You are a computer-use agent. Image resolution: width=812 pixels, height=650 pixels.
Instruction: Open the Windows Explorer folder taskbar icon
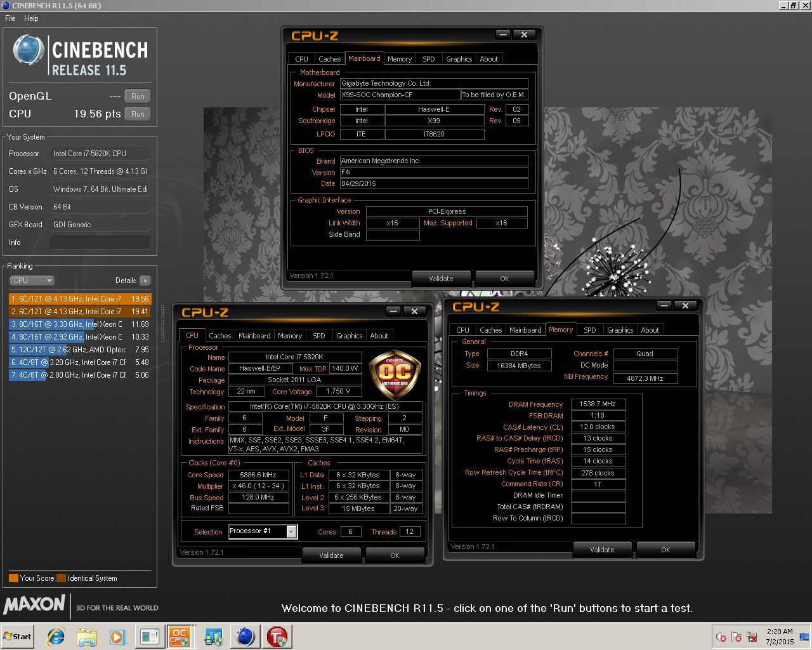tap(87, 636)
